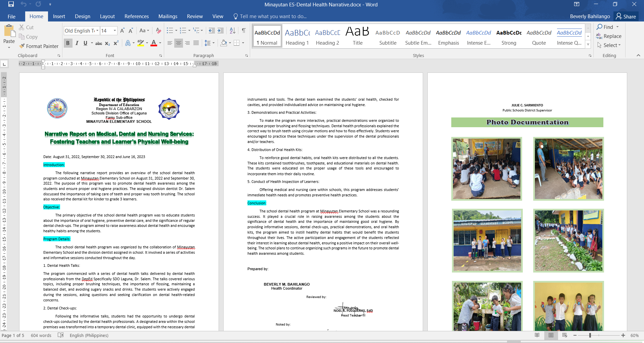The image size is (644, 343).
Task: Click the Undo arrow icon
Action: pyautogui.click(x=24, y=4)
